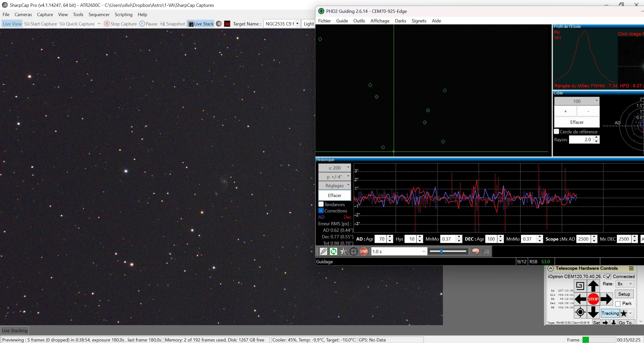The height and width of the screenshot is (343, 644).
Task: Click SharpCap planet icon beside Live Stack
Action: [x=219, y=24]
